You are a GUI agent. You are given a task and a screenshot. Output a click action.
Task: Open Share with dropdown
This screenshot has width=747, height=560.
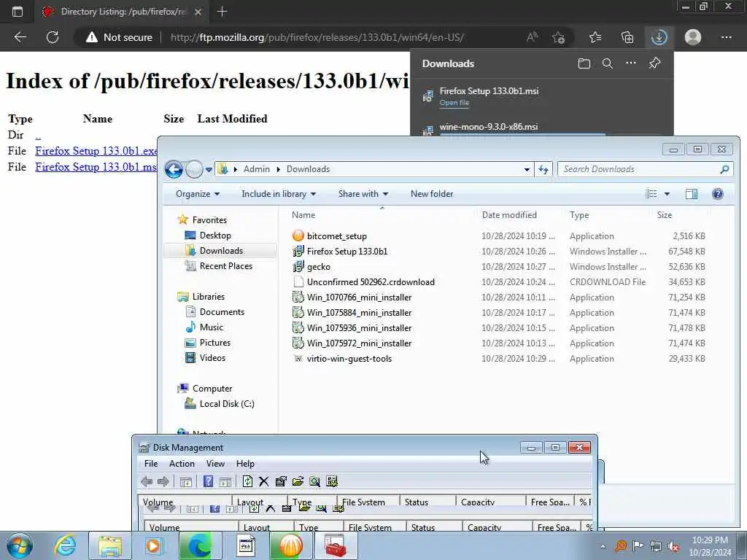[x=363, y=194]
